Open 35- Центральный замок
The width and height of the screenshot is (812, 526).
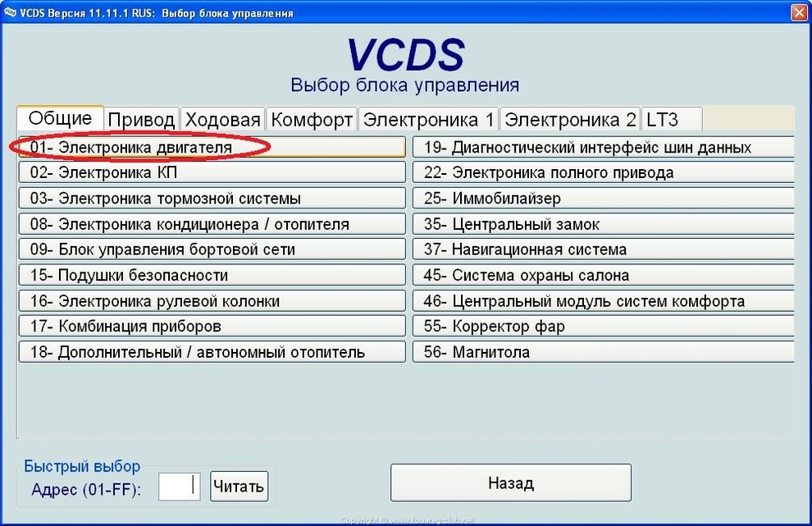click(x=604, y=224)
